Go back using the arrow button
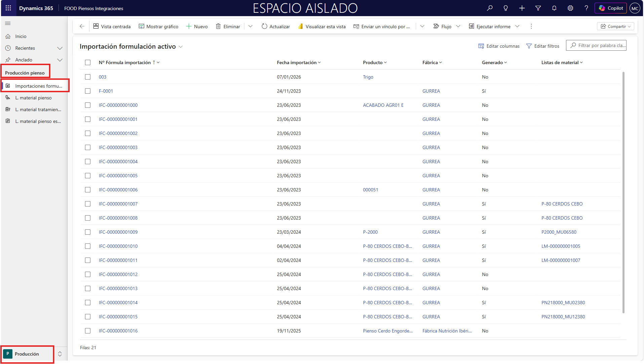This screenshot has width=644, height=364. (x=82, y=26)
